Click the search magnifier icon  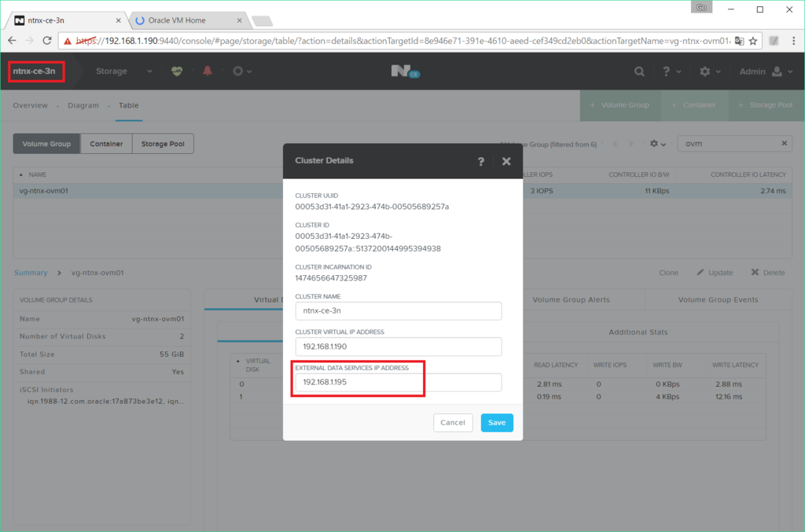pyautogui.click(x=639, y=72)
